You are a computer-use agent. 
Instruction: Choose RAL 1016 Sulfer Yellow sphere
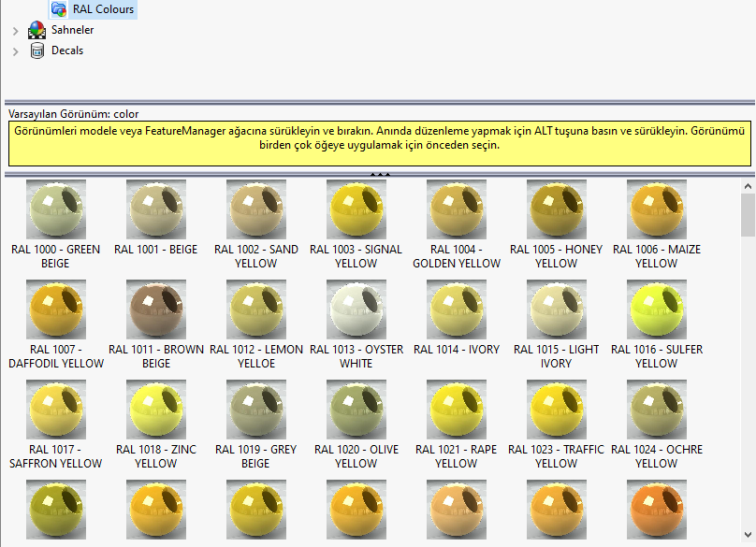tap(656, 309)
